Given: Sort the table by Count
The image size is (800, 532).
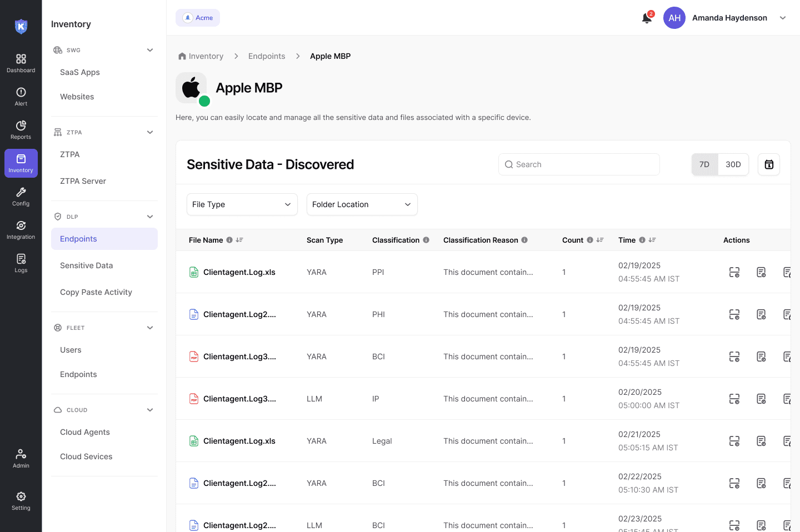Looking at the screenshot, I should (x=600, y=240).
